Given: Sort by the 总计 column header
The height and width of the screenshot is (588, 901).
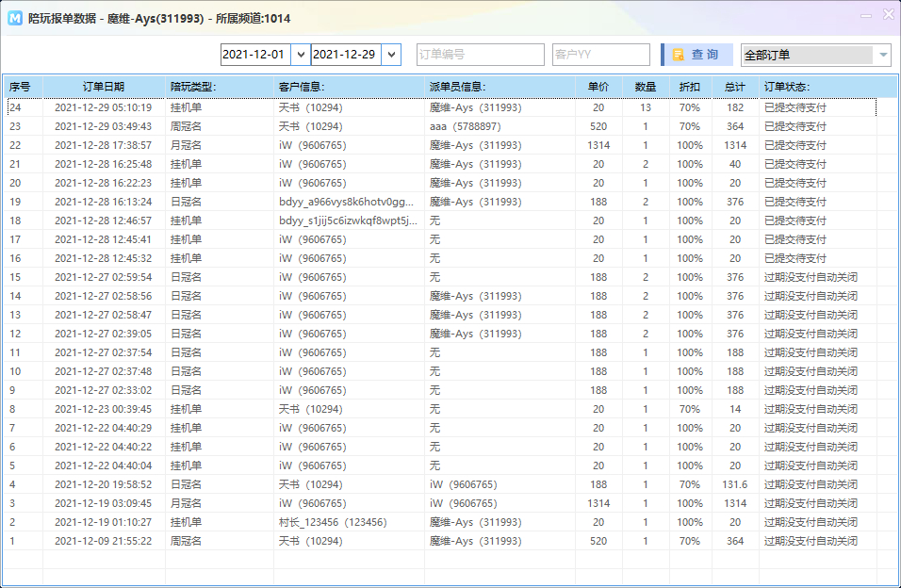Looking at the screenshot, I should pos(735,87).
